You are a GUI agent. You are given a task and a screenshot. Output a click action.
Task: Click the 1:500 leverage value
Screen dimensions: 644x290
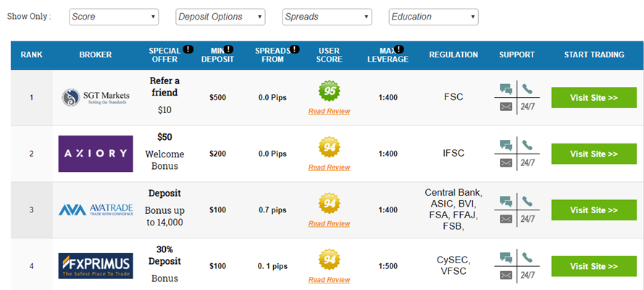tap(388, 267)
